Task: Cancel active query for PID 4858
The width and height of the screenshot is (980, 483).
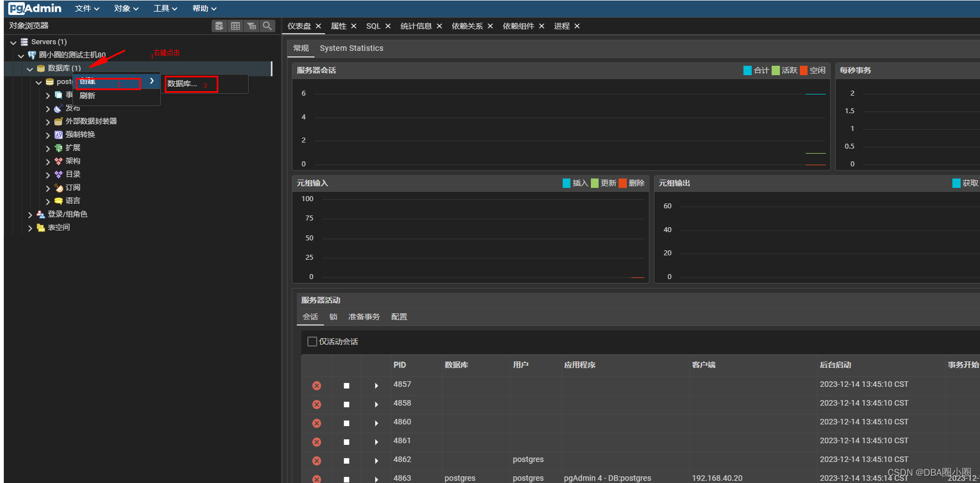Action: [x=347, y=405]
